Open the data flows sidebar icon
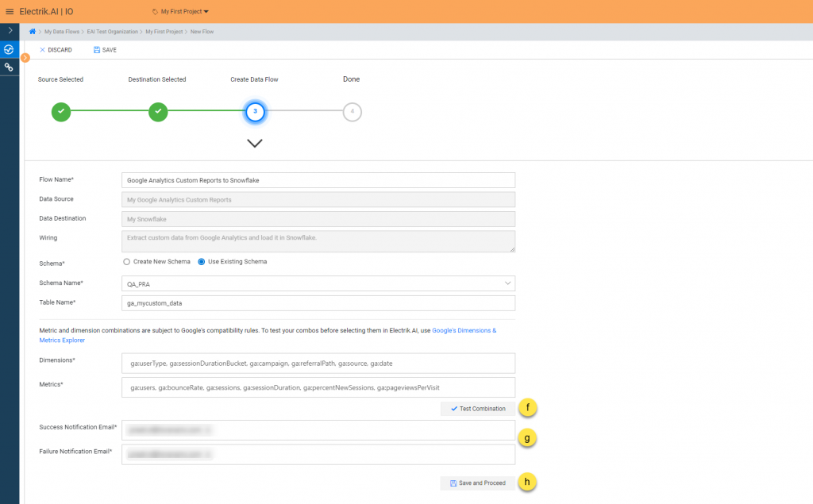The width and height of the screenshot is (813, 504). (x=9, y=49)
